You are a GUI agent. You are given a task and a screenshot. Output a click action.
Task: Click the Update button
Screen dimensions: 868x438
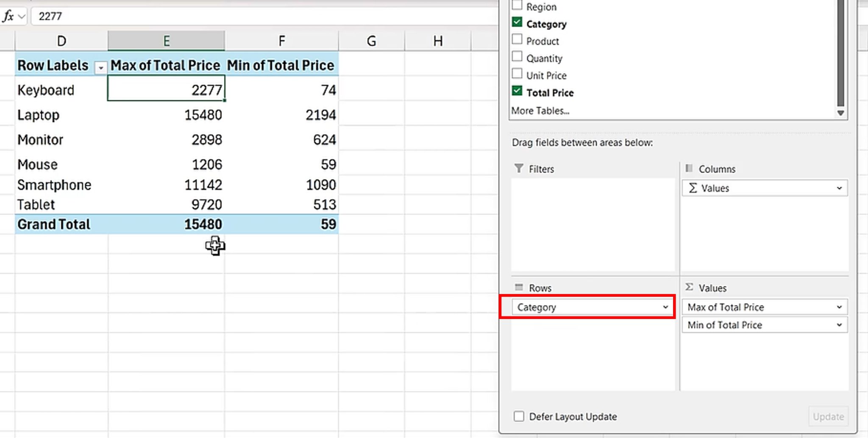point(828,416)
